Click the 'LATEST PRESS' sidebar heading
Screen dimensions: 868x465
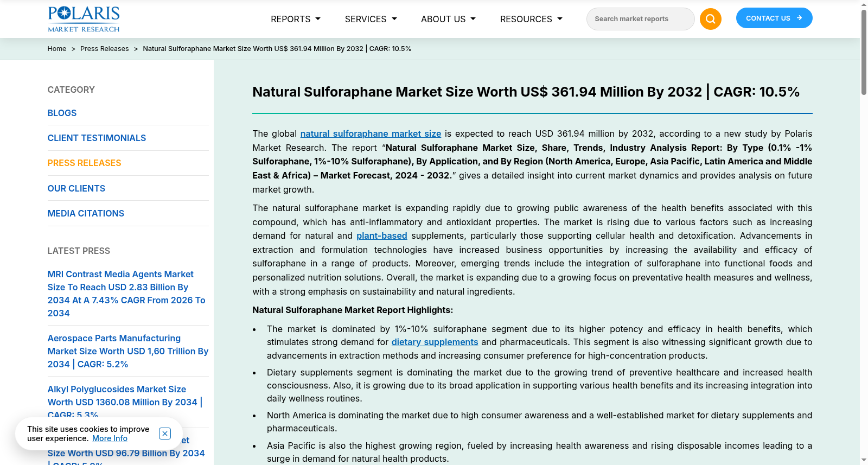click(79, 251)
